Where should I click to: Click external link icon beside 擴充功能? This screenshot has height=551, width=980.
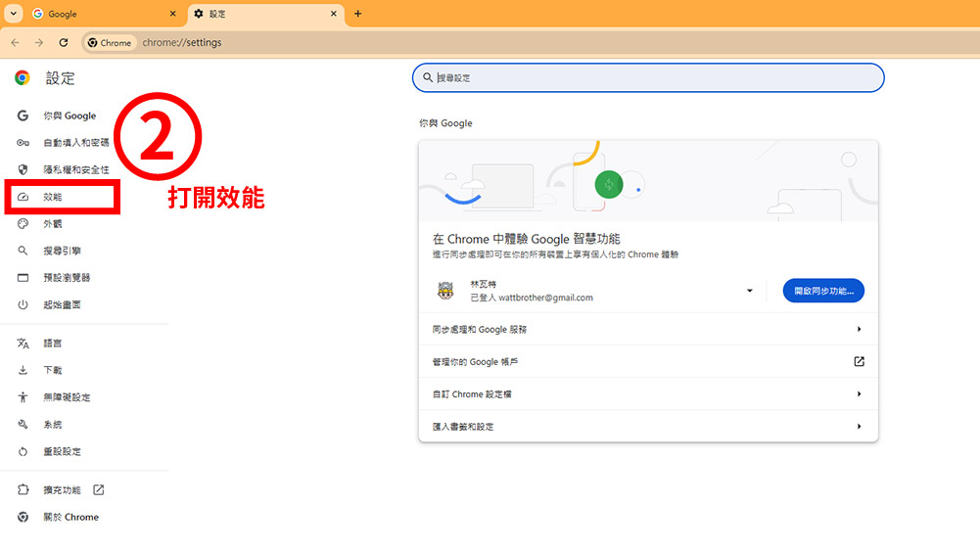click(99, 489)
